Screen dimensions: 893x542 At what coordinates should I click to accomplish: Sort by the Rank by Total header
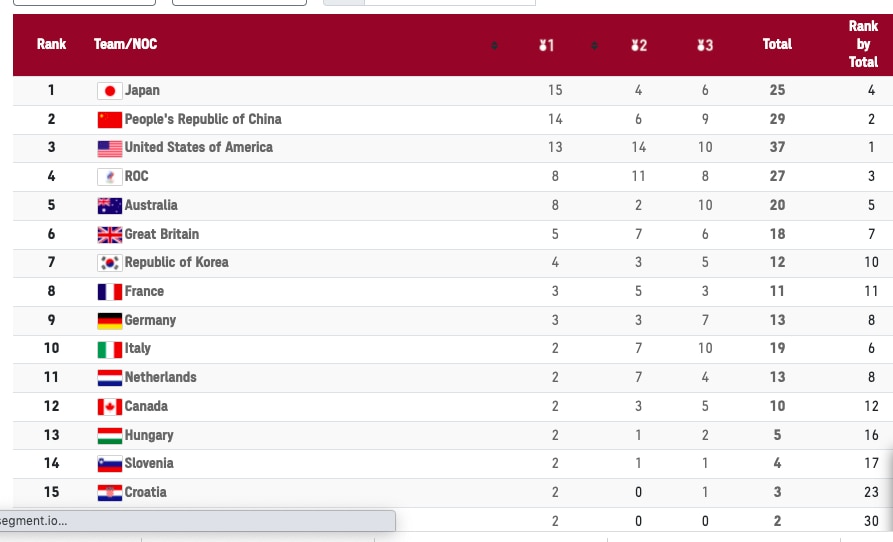[863, 44]
